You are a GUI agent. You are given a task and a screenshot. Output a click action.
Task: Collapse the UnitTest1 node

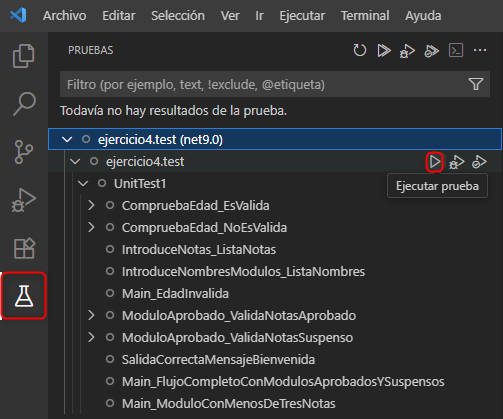click(x=83, y=184)
